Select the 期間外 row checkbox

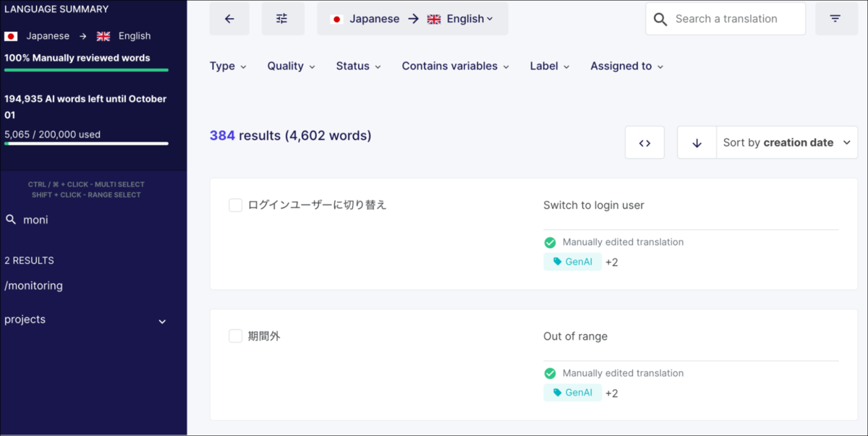coord(235,336)
